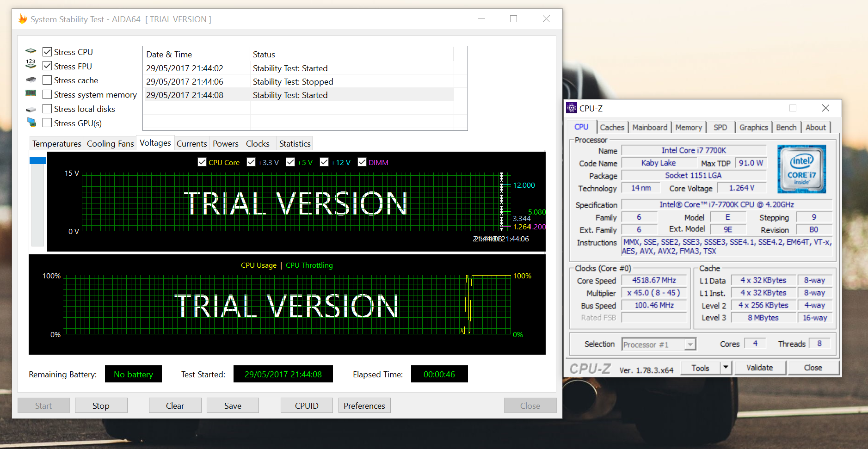
Task: Click the CPU chip icon beside Stress CPU
Action: click(31, 51)
